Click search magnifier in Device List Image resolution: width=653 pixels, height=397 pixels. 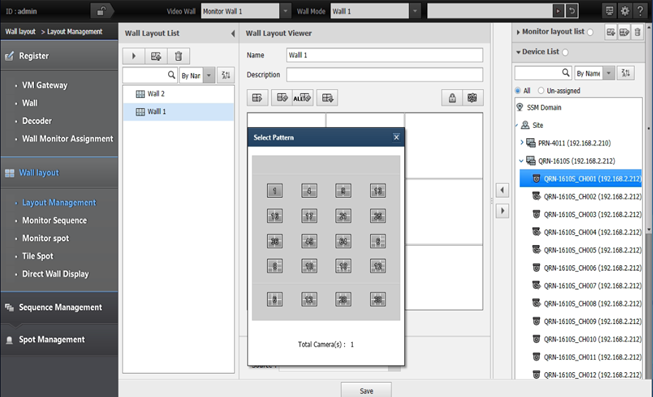(x=565, y=73)
